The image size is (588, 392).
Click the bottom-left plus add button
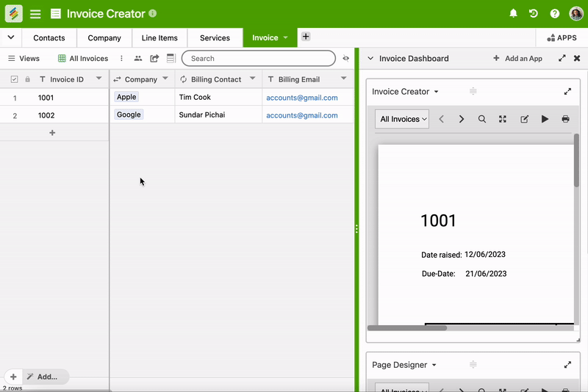[13, 377]
